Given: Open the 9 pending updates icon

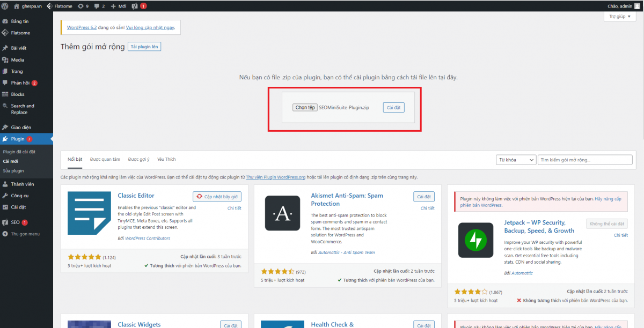Looking at the screenshot, I should [83, 6].
